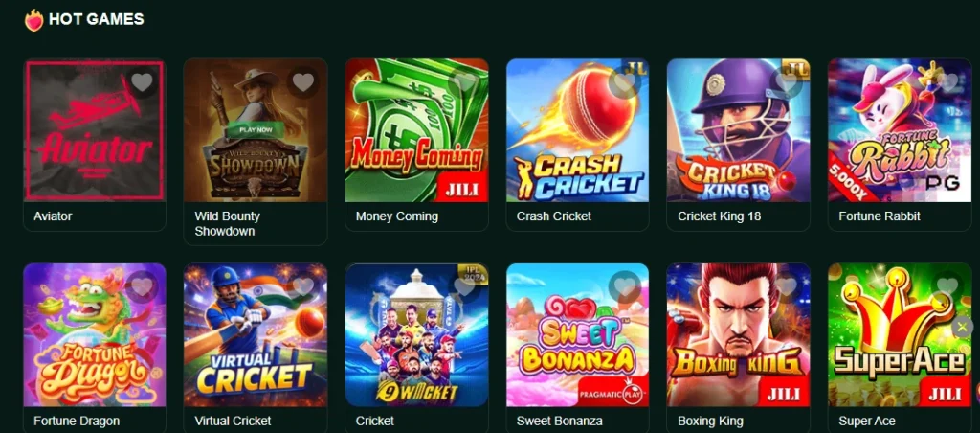Image resolution: width=980 pixels, height=433 pixels.
Task: Launch the 9Wicket Cricket game image
Action: (417, 334)
